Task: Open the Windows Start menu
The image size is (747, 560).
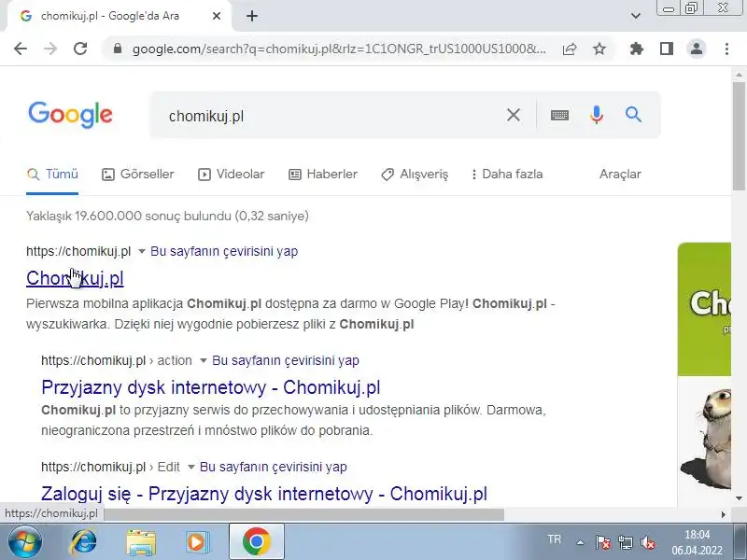Action: tap(25, 542)
